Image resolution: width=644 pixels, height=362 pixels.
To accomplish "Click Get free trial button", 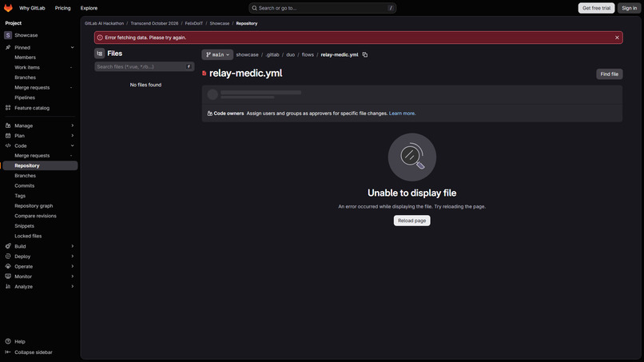I will (x=596, y=8).
